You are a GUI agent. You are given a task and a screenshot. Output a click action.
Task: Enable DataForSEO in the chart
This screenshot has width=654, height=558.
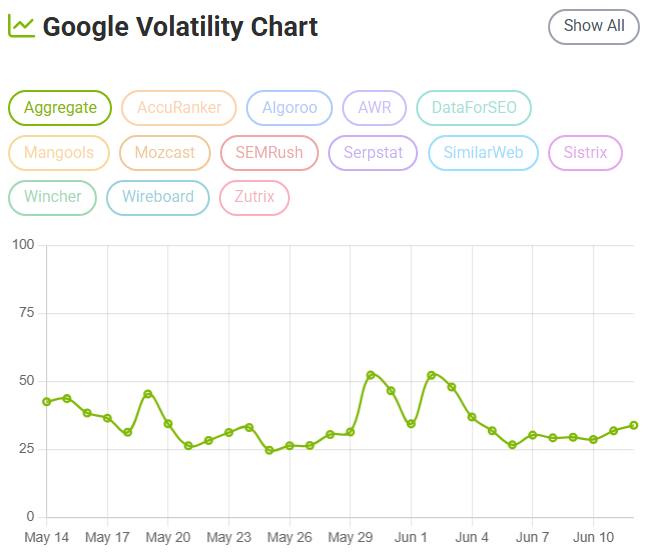[x=474, y=108]
